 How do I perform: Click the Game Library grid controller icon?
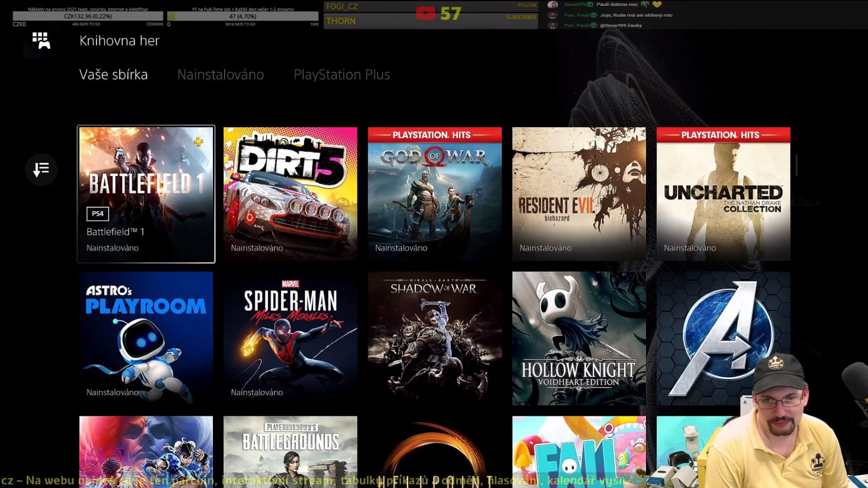(41, 41)
